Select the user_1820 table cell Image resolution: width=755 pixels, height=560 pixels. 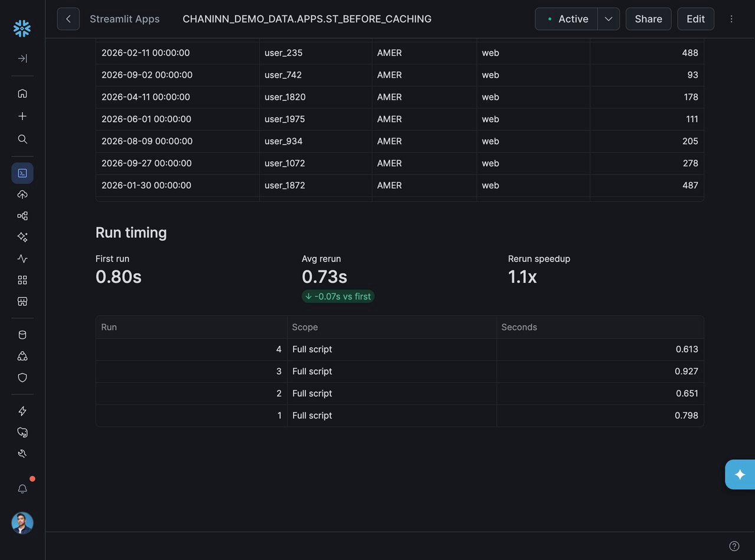point(316,97)
